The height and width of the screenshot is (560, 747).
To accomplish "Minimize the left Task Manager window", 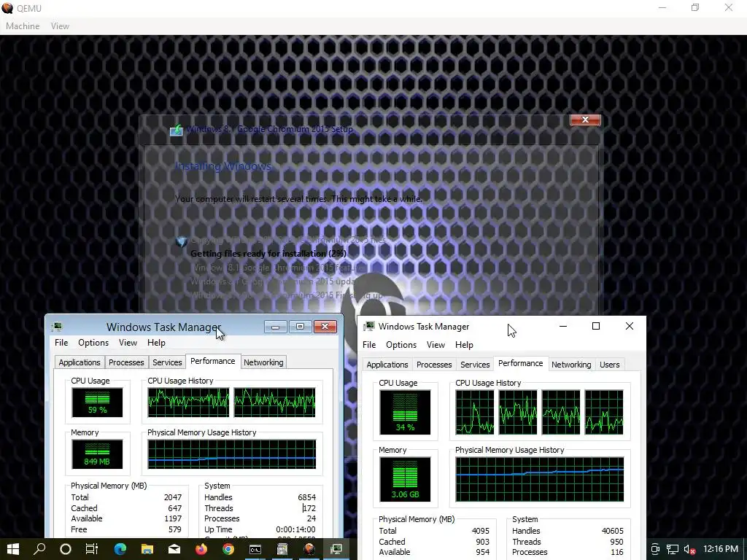I will coord(275,327).
